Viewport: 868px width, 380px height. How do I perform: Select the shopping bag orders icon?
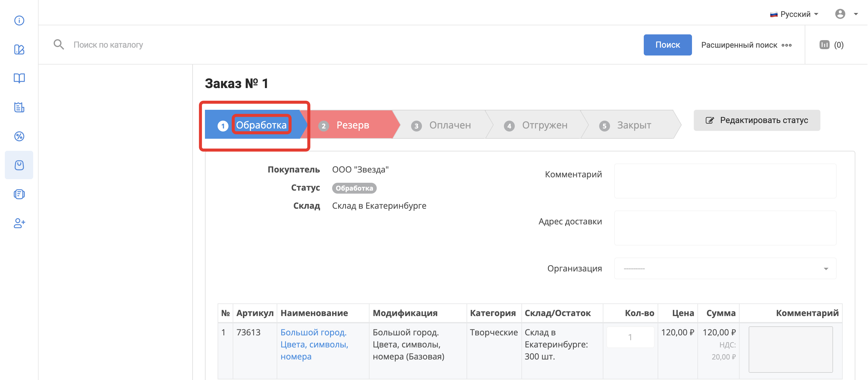(x=19, y=165)
